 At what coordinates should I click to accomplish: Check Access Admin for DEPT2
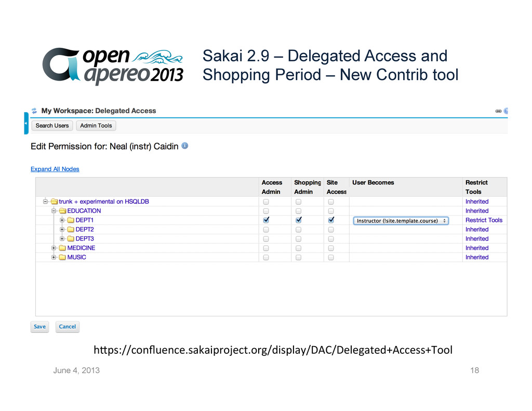click(266, 230)
